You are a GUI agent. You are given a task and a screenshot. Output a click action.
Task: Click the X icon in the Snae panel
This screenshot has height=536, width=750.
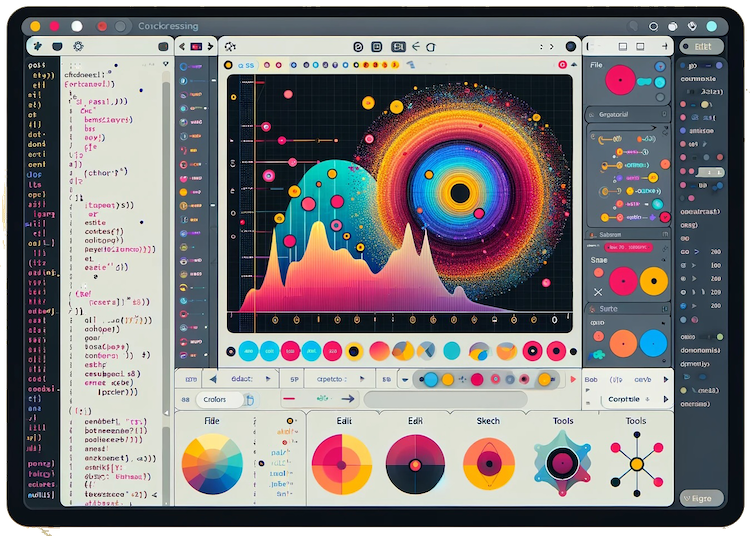click(598, 291)
